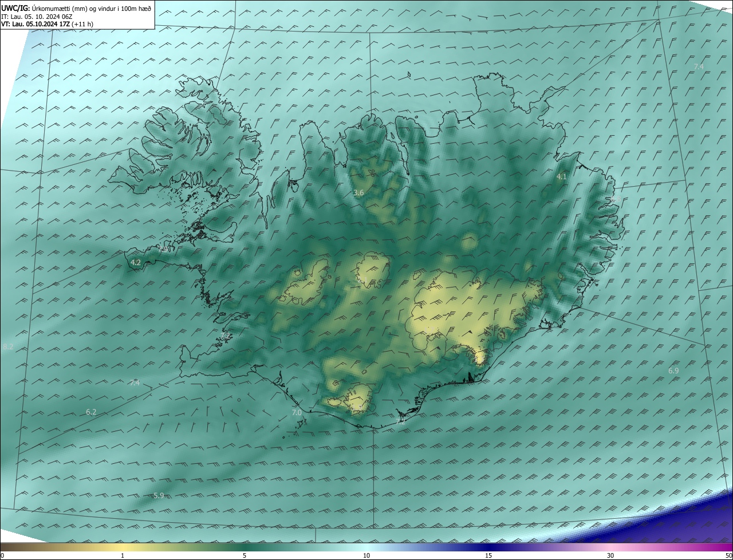Click the 6.9 value label southeast of Iceland
Viewport: 733px width, 560px height.
click(673, 371)
